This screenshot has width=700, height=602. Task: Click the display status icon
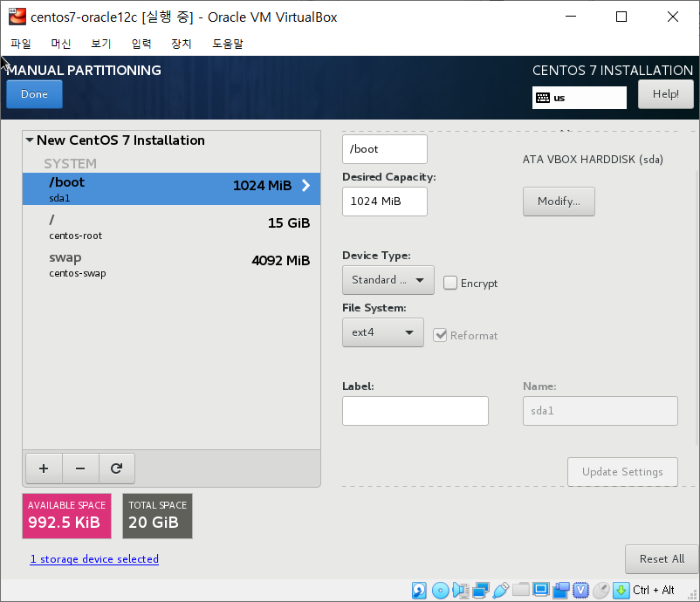click(540, 590)
